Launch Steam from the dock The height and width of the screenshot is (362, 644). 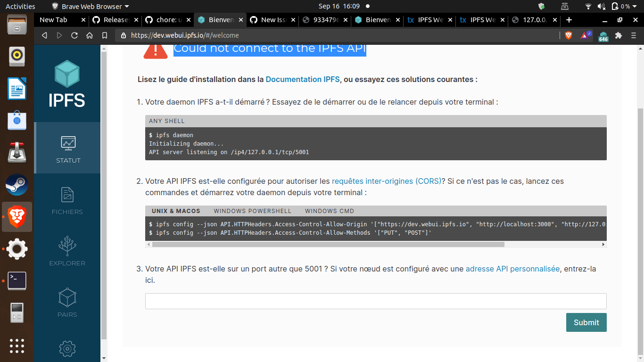pyautogui.click(x=17, y=184)
